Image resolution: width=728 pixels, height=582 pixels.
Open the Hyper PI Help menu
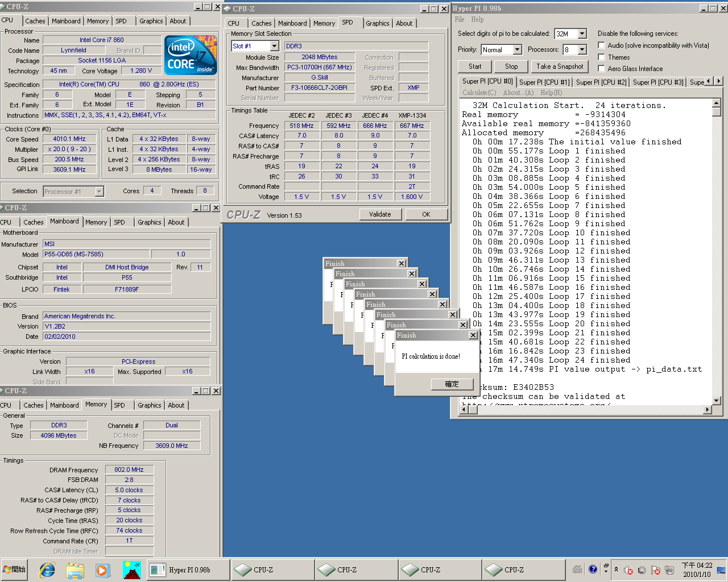coord(478,19)
